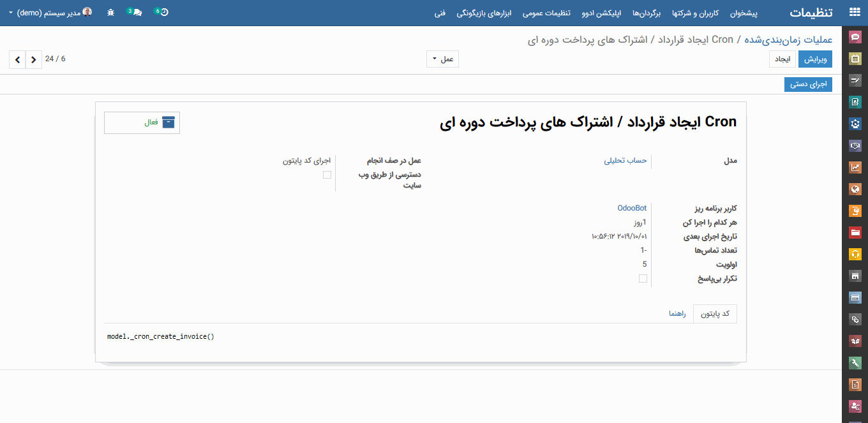Open the Website globe app in sidebar
The image size is (868, 423).
click(855, 189)
